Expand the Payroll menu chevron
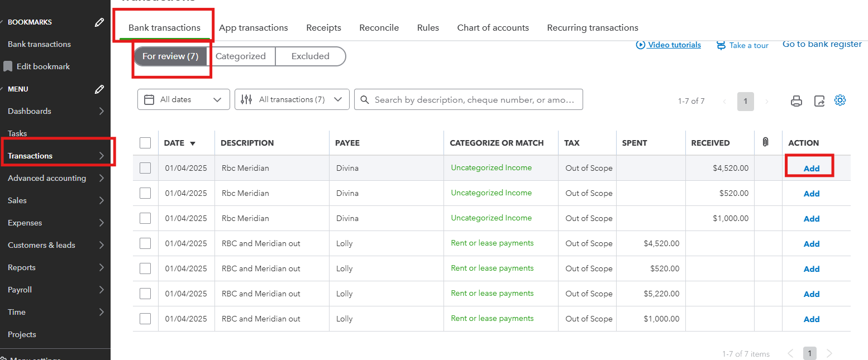Image resolution: width=868 pixels, height=360 pixels. coord(101,290)
